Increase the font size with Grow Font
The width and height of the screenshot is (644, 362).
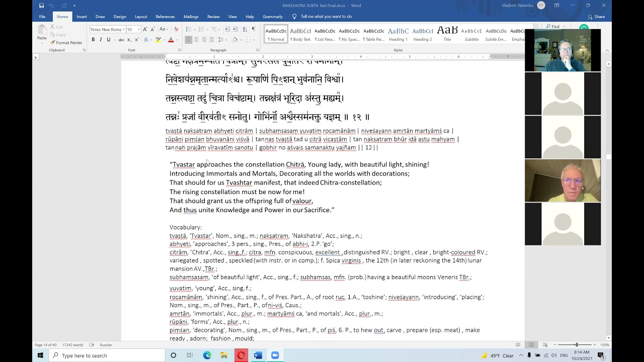pos(145,29)
